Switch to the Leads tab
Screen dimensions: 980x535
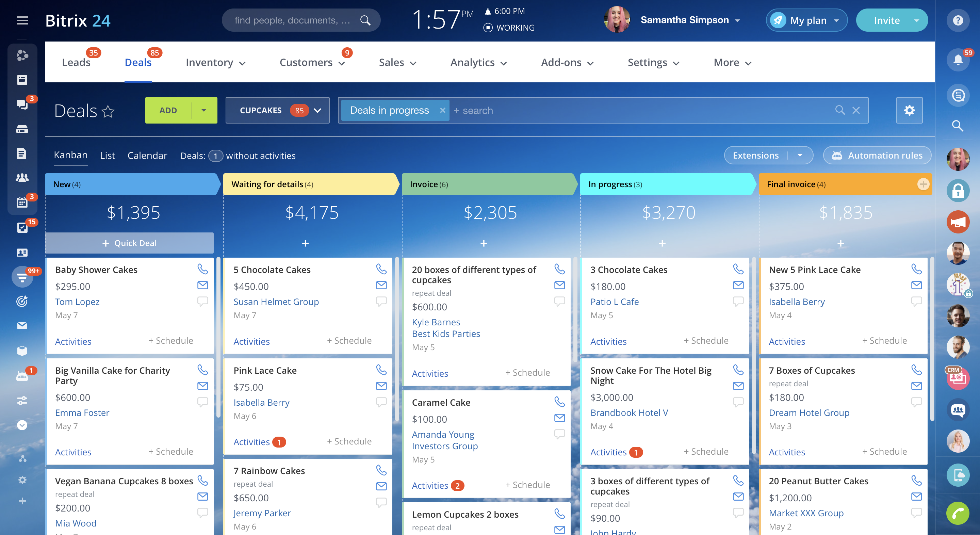(x=76, y=62)
